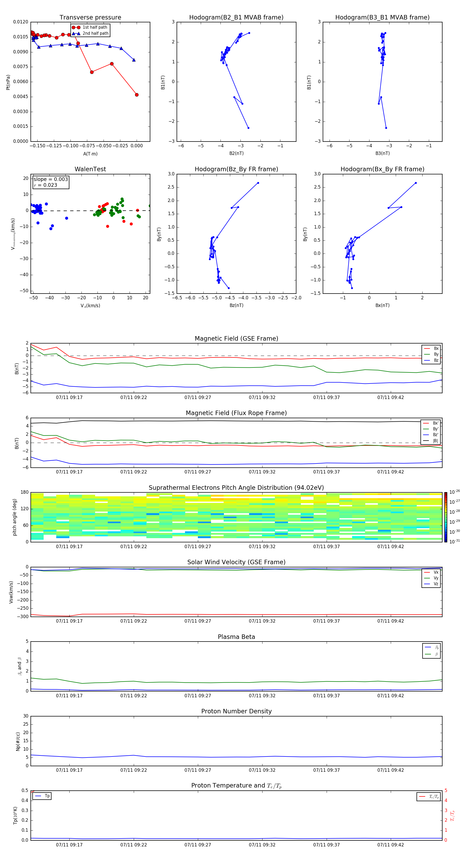
Task: Click the Te/Tp legend entry in temperature panel
Action: point(429,796)
